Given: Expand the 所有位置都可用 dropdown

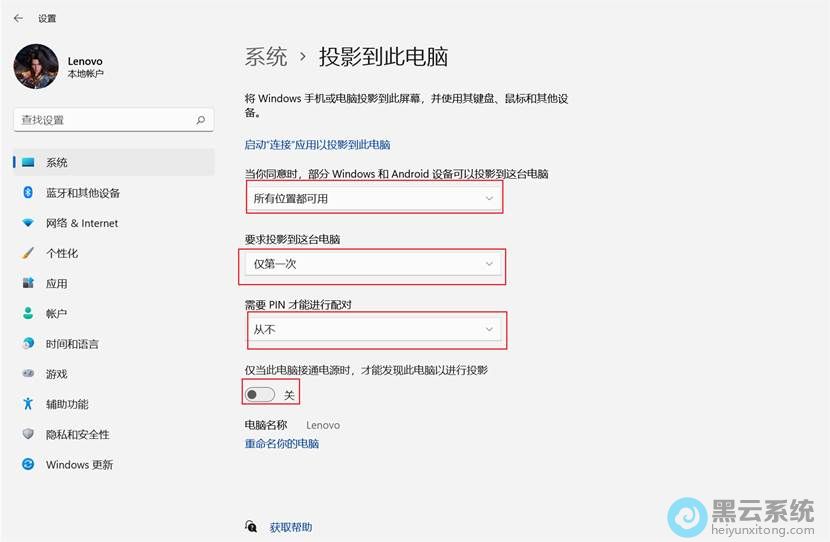Looking at the screenshot, I should (x=374, y=198).
